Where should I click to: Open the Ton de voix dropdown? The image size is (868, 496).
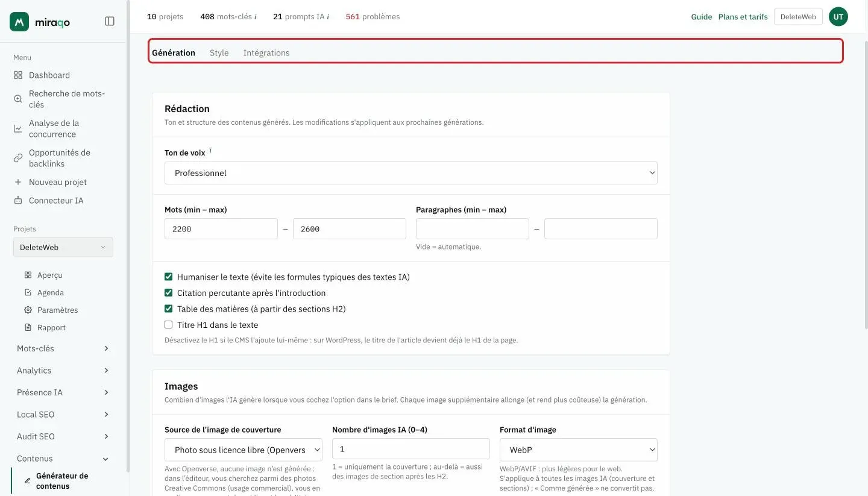(x=411, y=173)
